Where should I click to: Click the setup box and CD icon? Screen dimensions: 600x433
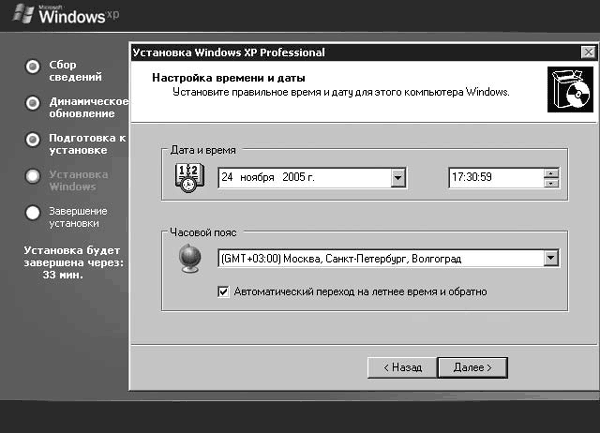(565, 92)
